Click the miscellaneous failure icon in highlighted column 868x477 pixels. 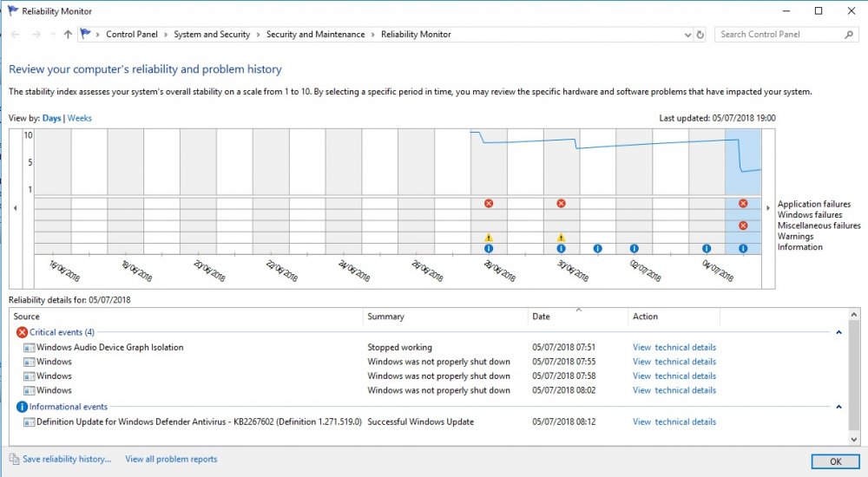coord(743,225)
